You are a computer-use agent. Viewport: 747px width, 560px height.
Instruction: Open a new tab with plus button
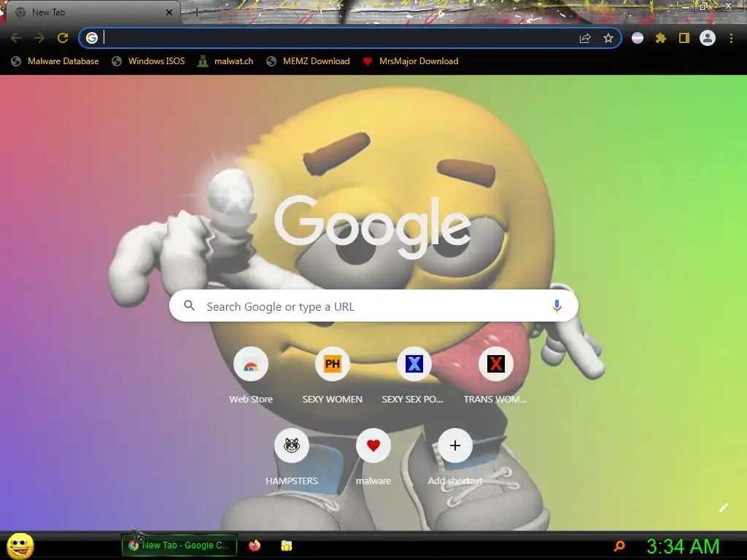coord(196,12)
